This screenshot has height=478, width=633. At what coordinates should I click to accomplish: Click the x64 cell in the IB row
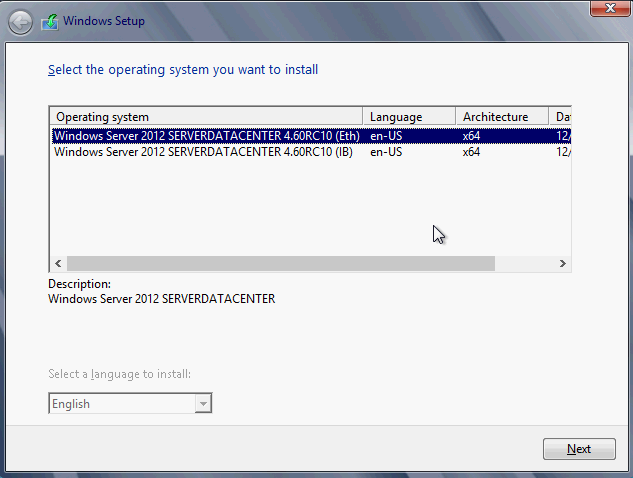472,152
